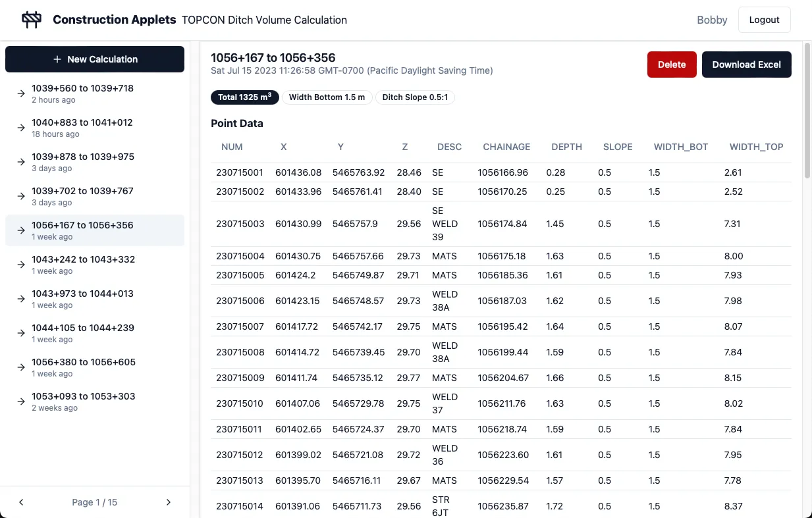Click arrow icon beside 1039+560 to 1039+718
The height and width of the screenshot is (518, 812).
coord(21,93)
